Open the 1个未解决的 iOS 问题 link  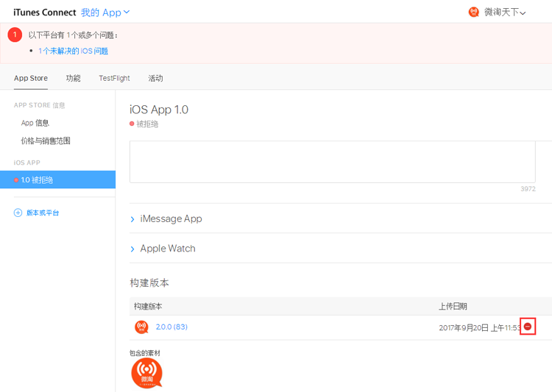(x=73, y=51)
